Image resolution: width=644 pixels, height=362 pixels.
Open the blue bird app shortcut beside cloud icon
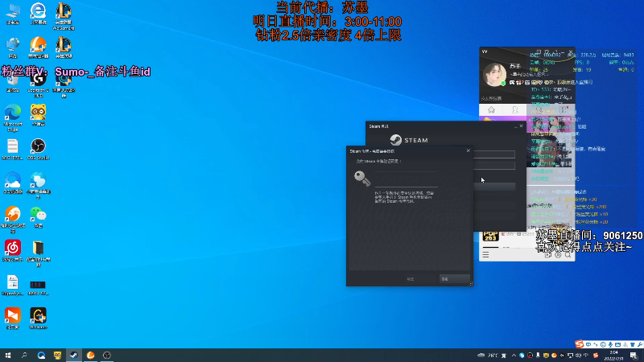(38, 186)
